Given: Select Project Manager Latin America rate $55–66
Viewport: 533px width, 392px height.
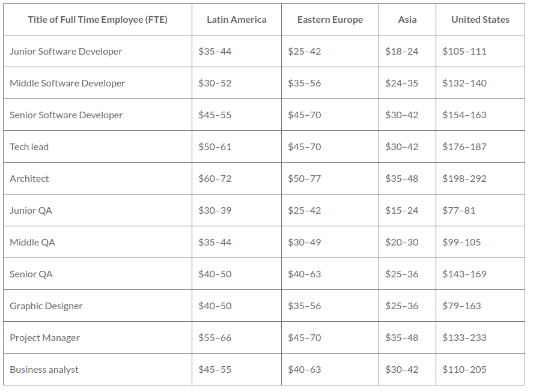Looking at the screenshot, I should point(215,337).
